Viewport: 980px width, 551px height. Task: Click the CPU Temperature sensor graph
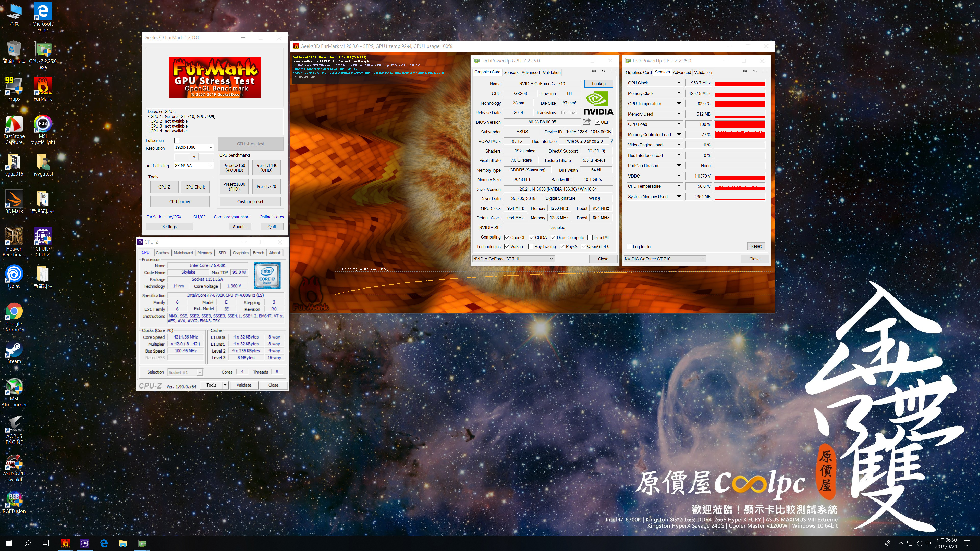point(740,186)
